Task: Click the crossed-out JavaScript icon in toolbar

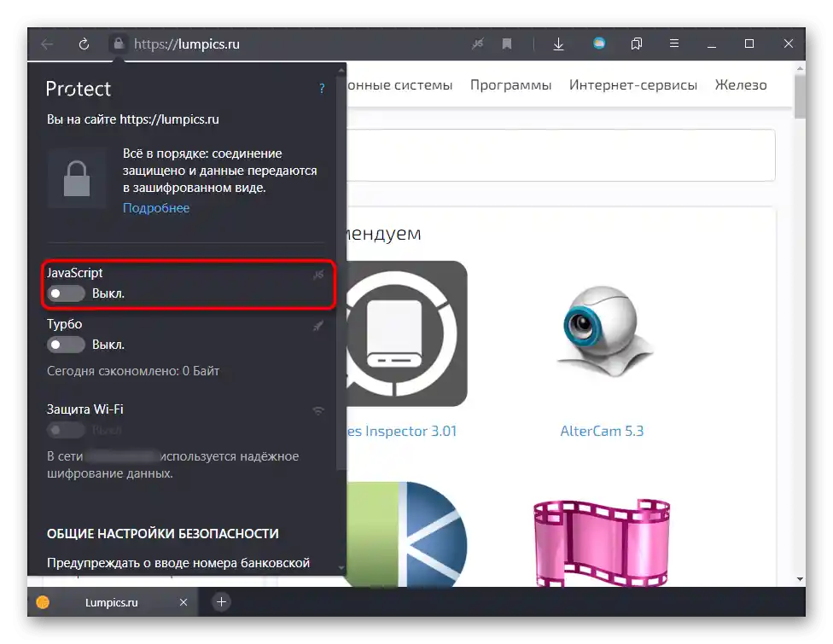Action: click(x=478, y=44)
